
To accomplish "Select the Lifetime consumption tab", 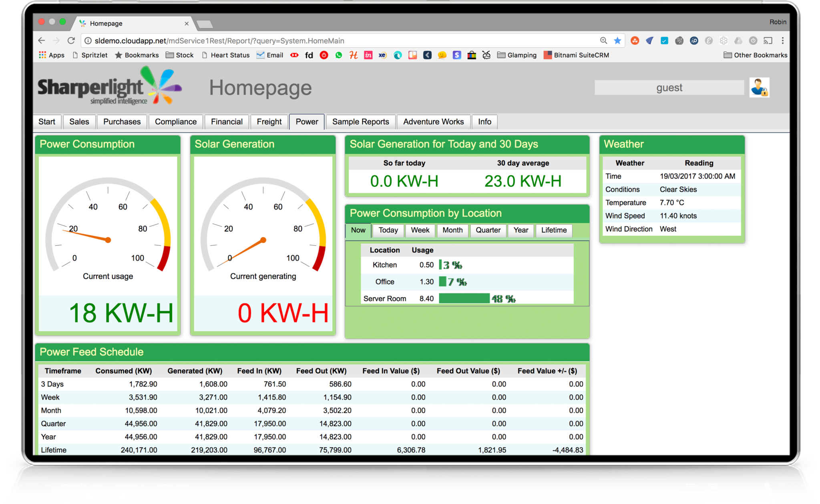I will (554, 230).
